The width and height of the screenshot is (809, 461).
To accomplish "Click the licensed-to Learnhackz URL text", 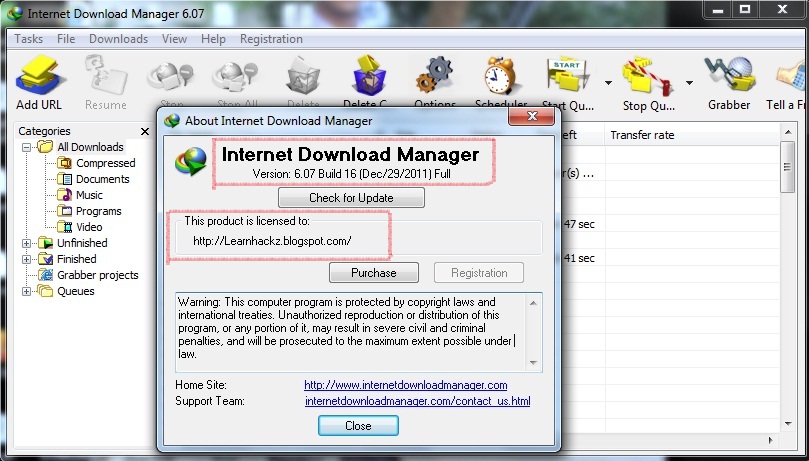I will pyautogui.click(x=272, y=241).
